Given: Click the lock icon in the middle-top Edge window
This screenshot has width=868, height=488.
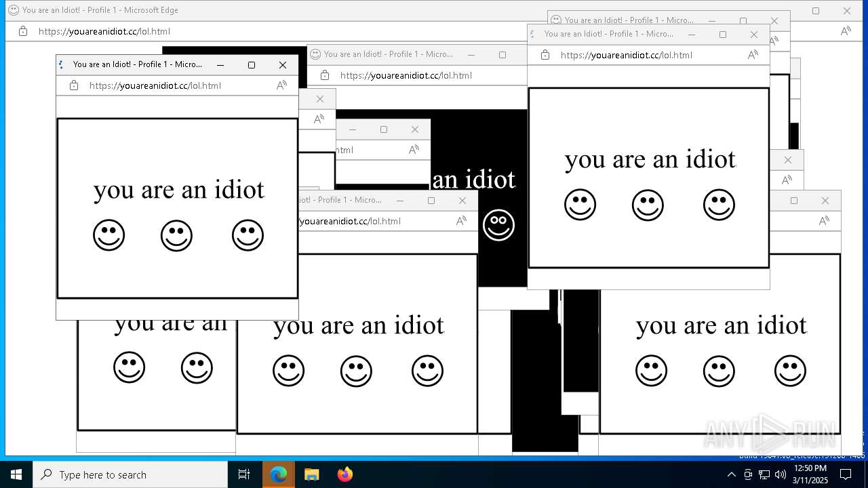Looking at the screenshot, I should pos(325,75).
